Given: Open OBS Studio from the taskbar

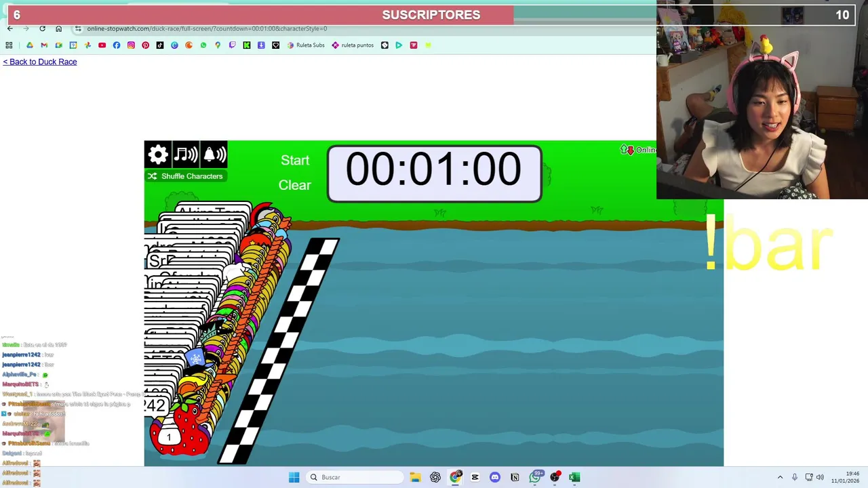Looking at the screenshot, I should 555,477.
